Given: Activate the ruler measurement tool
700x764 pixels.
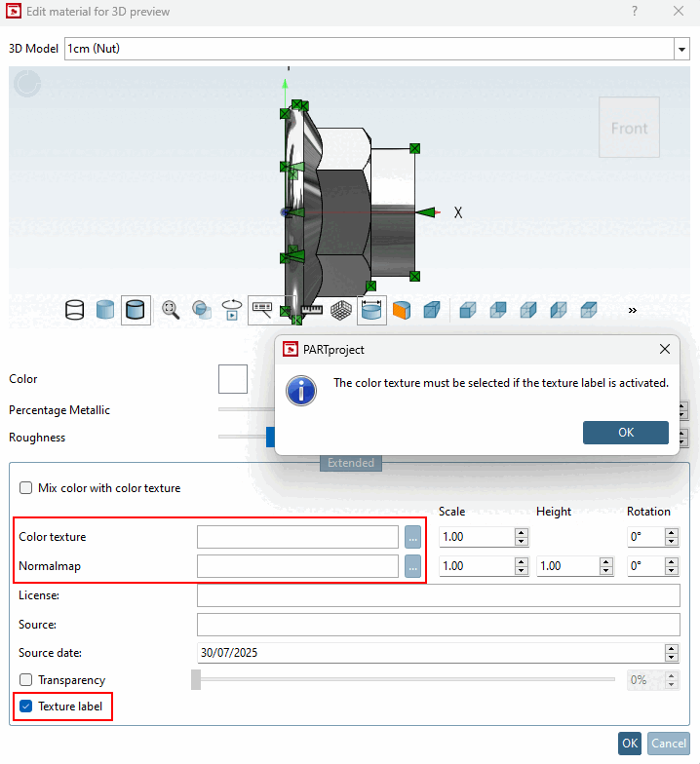Looking at the screenshot, I should (312, 310).
